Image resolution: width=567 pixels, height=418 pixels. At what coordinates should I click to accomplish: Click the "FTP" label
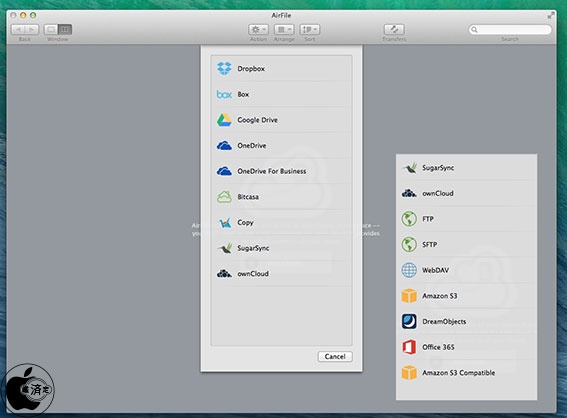428,219
